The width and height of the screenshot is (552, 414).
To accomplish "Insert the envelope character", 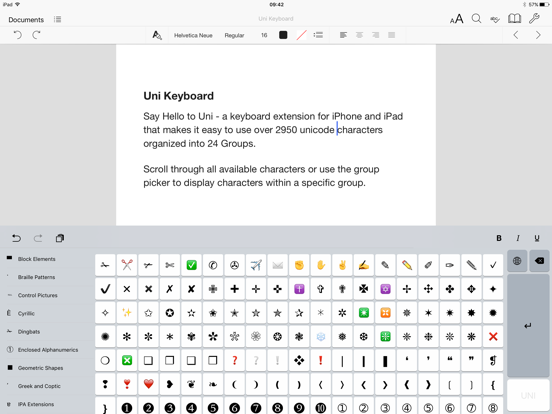I will click(x=277, y=265).
